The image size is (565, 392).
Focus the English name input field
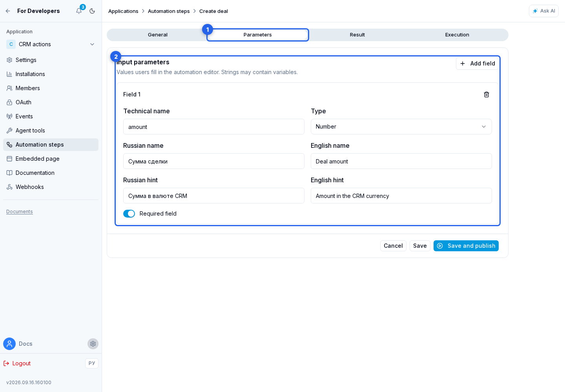click(x=401, y=161)
